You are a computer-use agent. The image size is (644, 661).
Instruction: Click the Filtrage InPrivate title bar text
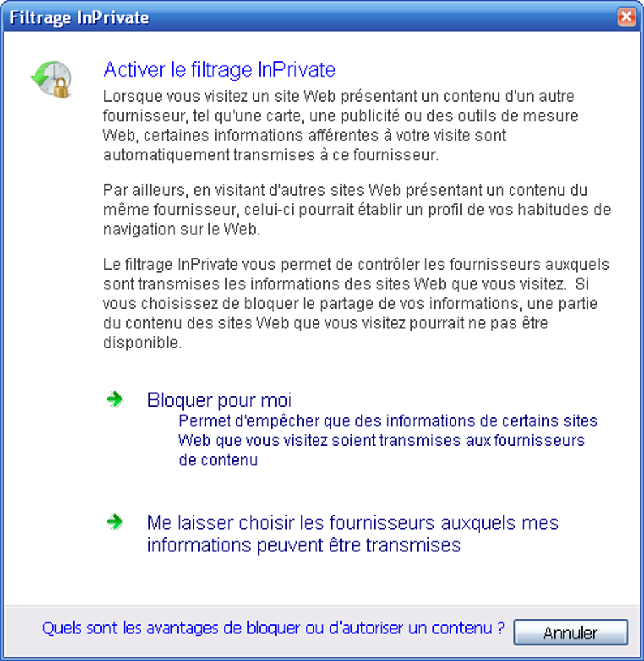tap(79, 18)
